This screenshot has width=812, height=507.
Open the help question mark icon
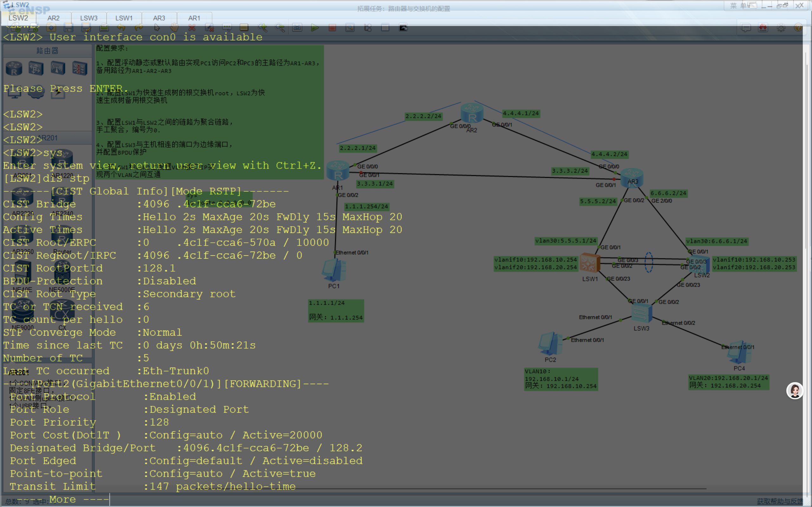pyautogui.click(x=798, y=28)
